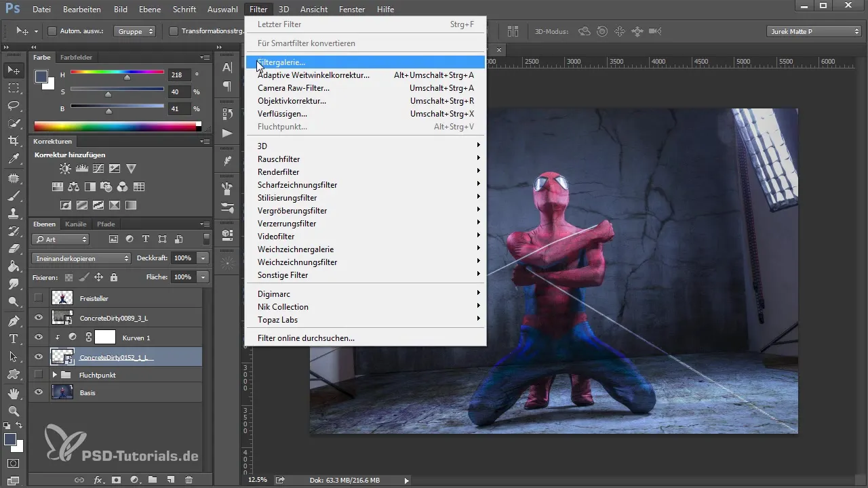868x488 pixels.
Task: Select the Move tool in toolbar
Action: coord(13,70)
